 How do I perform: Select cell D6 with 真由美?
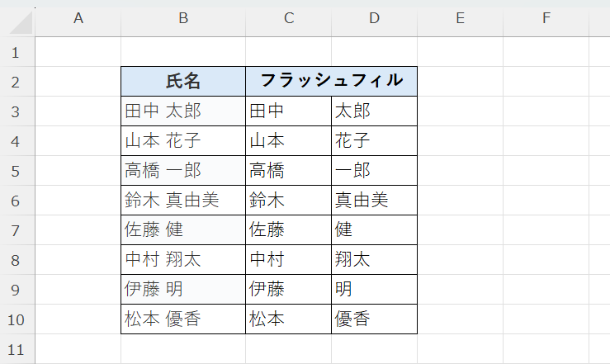tap(374, 200)
